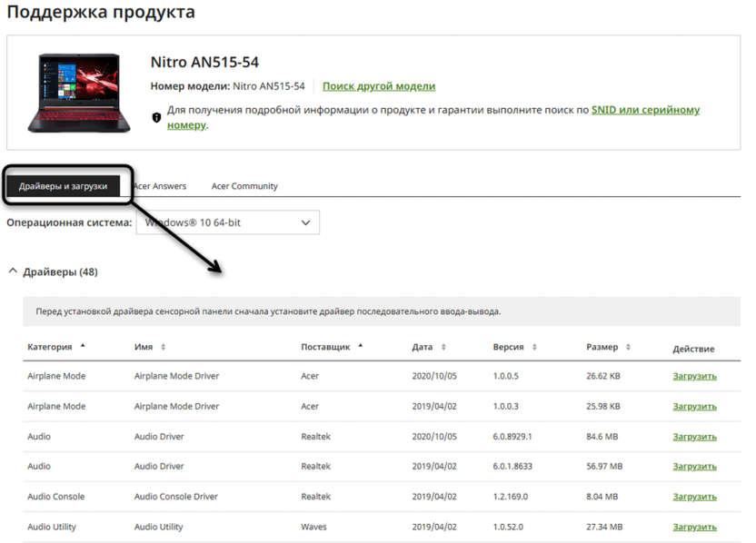Click the touchpad driver notice text
The height and width of the screenshot is (543, 756).
point(268,311)
